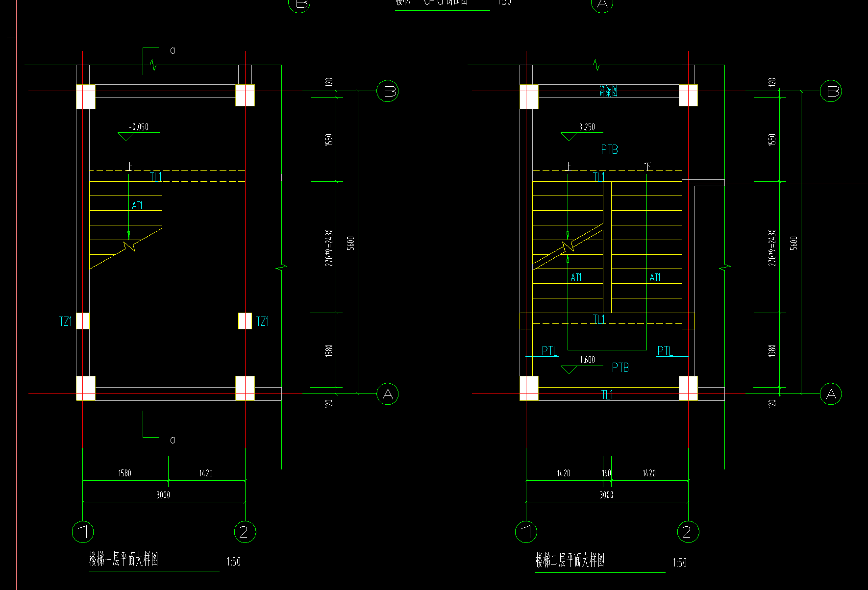Click the -0.050 elevation label
The height and width of the screenshot is (590, 868).
(x=139, y=127)
